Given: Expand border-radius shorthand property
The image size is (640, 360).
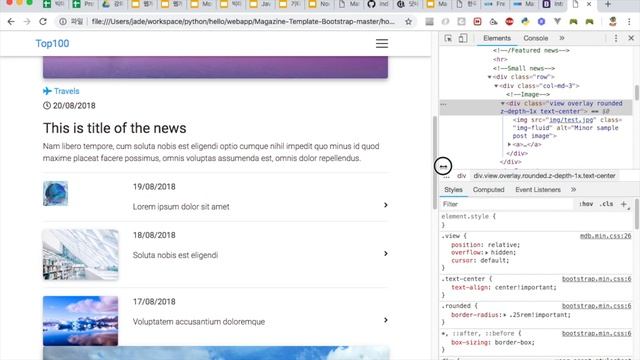Looking at the screenshot, I should pos(505,315).
